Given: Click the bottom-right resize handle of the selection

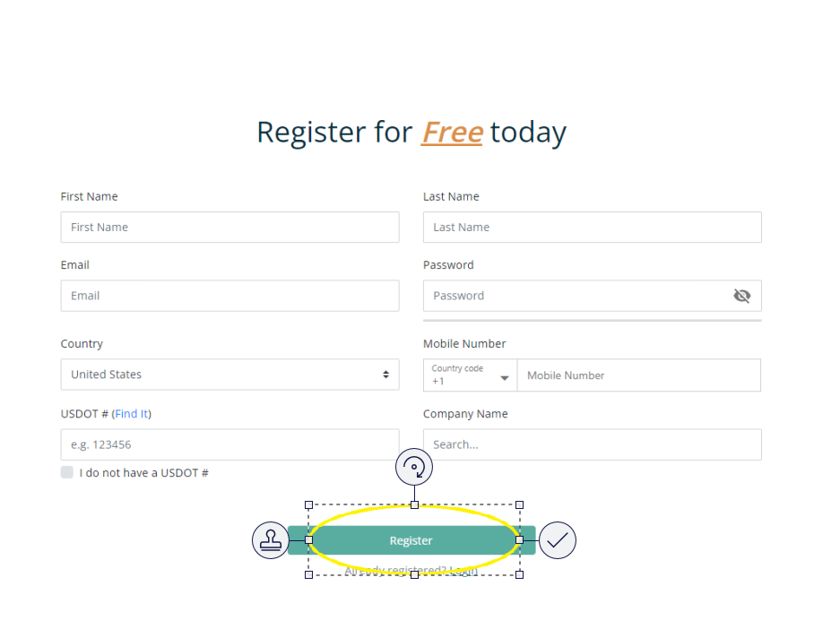Looking at the screenshot, I should pos(519,574).
